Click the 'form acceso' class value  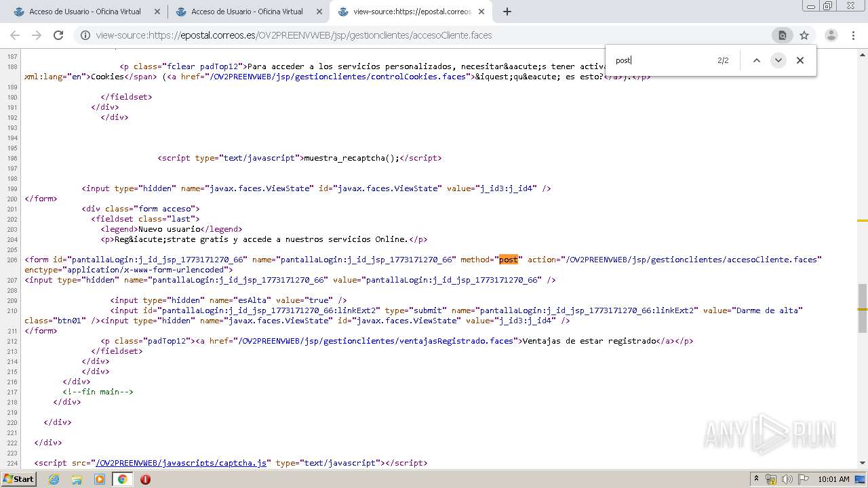166,209
